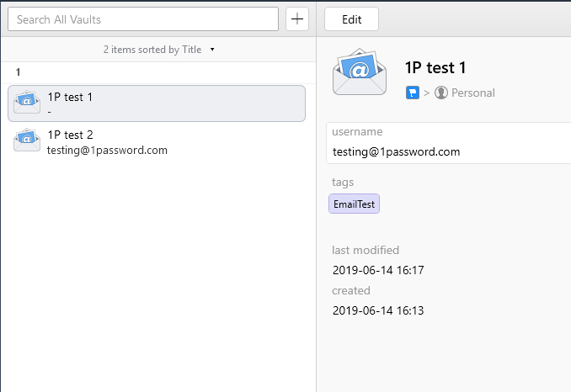571x392 pixels.
Task: Select the 1P test 1 list entry
Action: coord(157,103)
